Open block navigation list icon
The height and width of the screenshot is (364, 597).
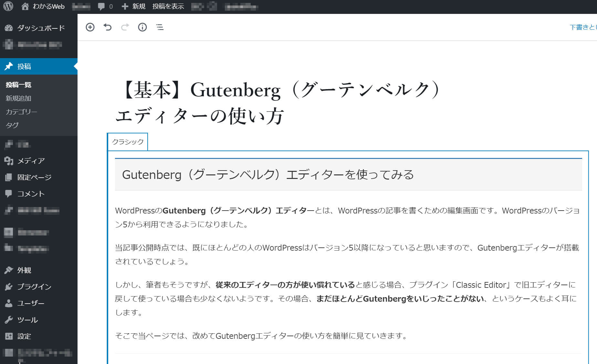[x=160, y=27]
